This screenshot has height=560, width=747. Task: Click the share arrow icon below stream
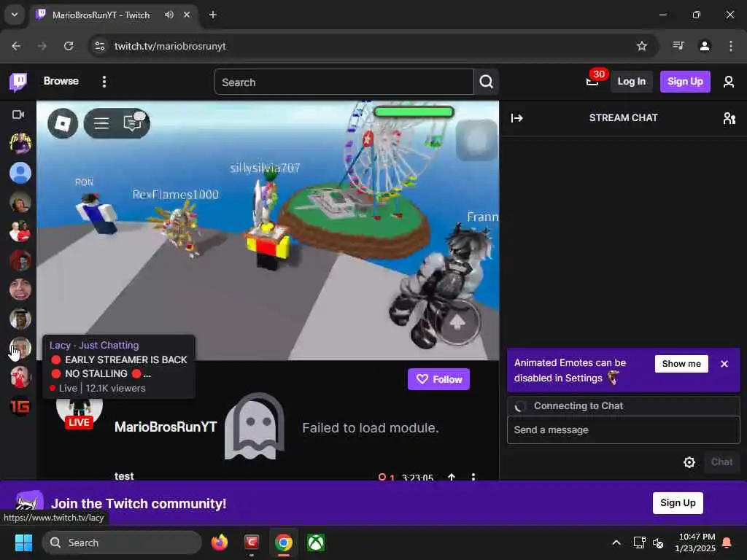(451, 477)
